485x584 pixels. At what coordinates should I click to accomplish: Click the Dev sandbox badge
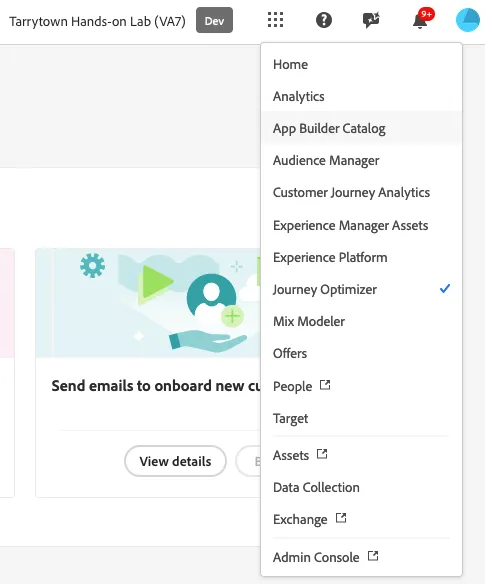214,20
